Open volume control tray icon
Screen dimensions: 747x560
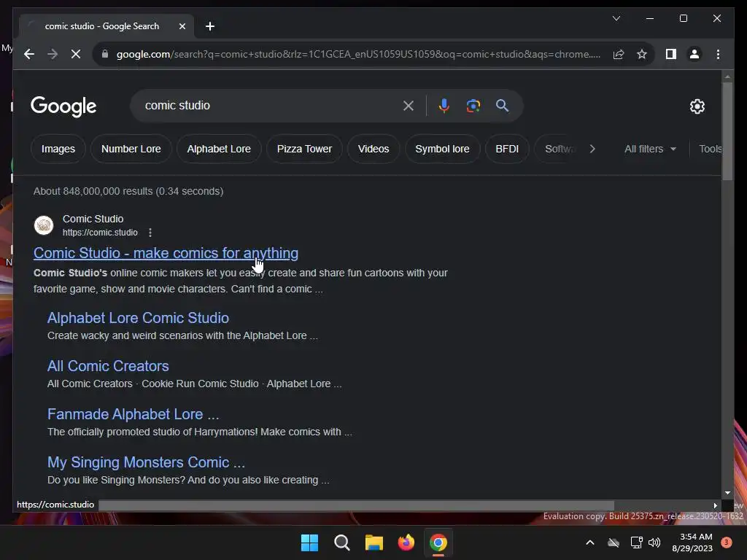[x=654, y=542]
